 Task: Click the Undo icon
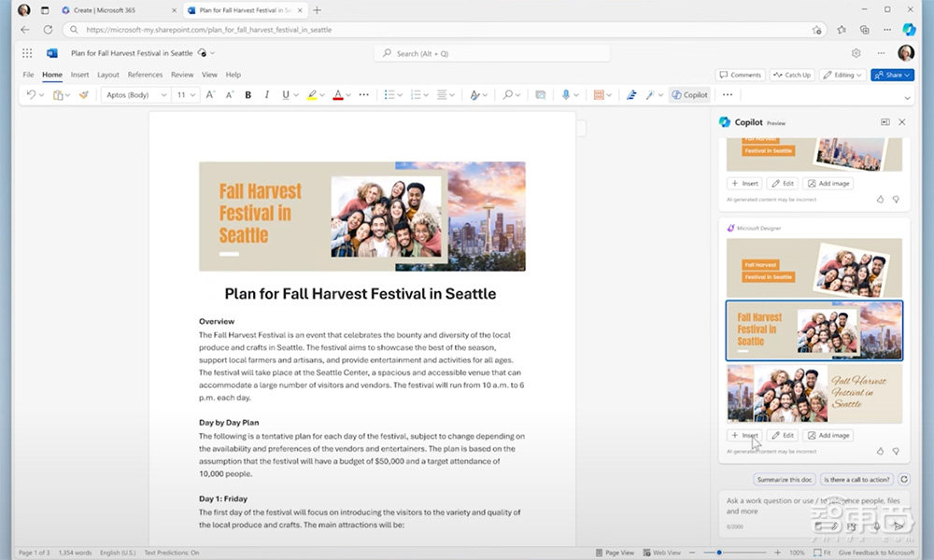tap(29, 94)
